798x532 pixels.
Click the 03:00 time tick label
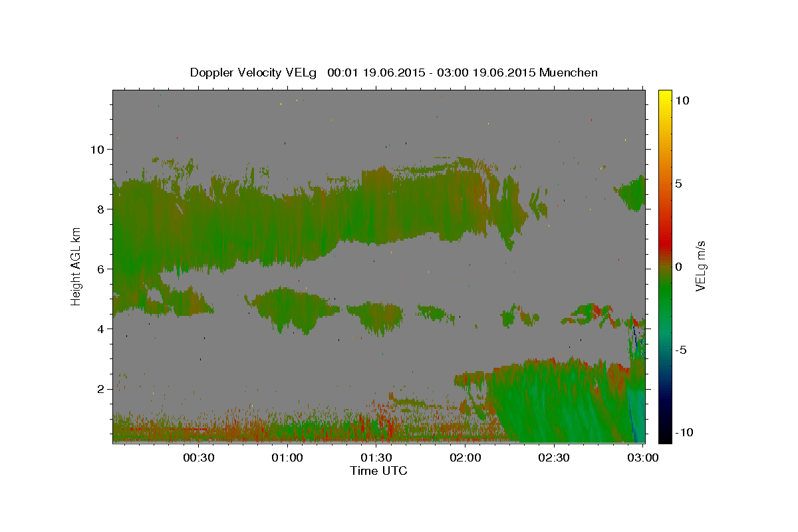point(642,458)
